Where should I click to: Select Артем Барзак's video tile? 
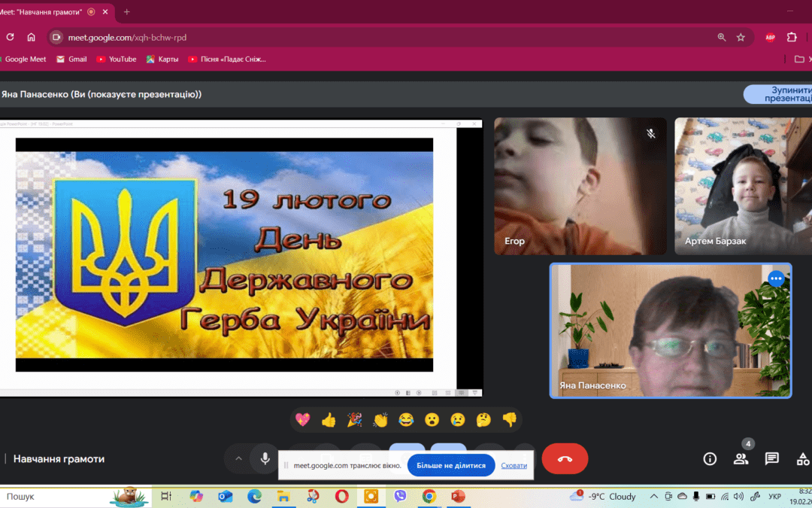(x=743, y=186)
